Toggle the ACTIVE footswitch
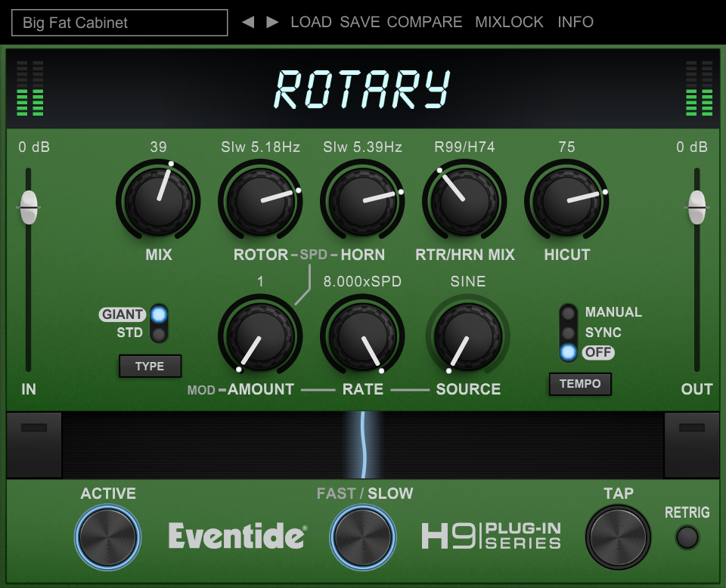The width and height of the screenshot is (726, 588). (108, 537)
